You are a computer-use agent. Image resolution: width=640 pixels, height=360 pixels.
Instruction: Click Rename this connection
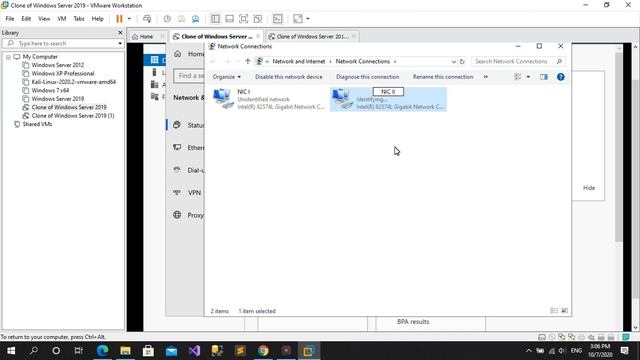pos(443,77)
